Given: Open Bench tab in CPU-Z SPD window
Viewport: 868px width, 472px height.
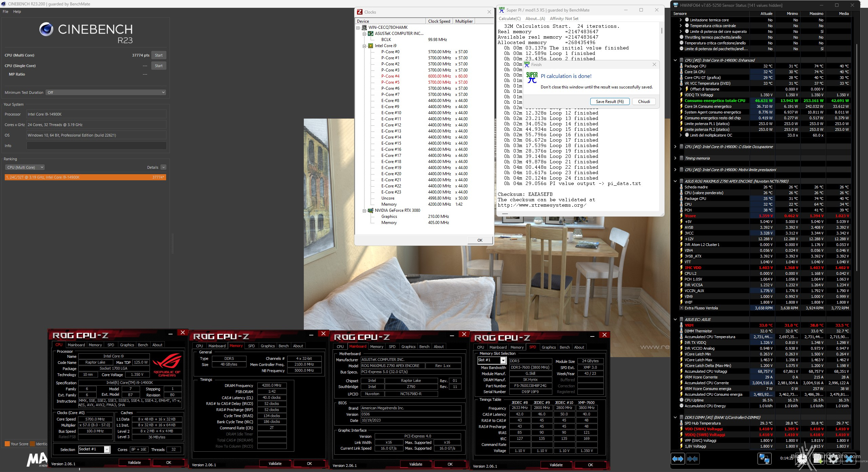Looking at the screenshot, I should click(565, 347).
